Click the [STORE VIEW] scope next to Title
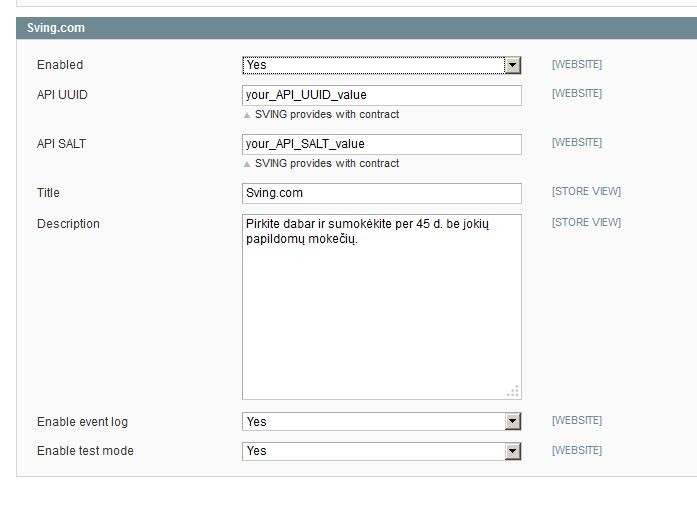 [586, 191]
